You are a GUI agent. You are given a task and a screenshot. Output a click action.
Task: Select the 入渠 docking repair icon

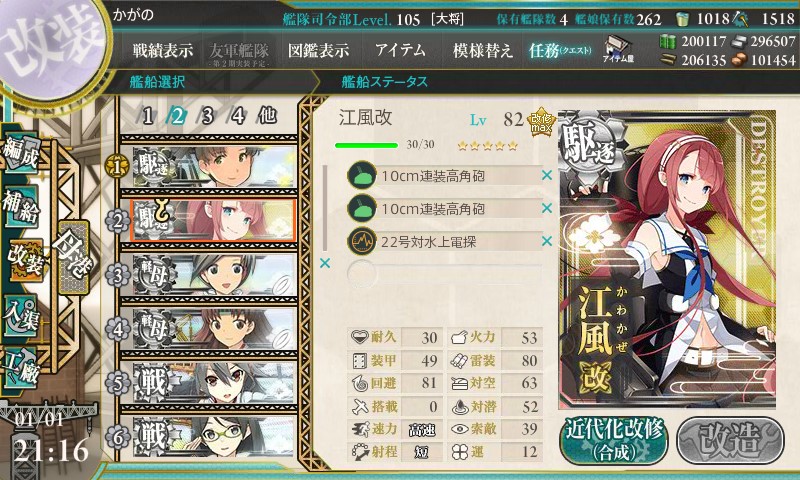pyautogui.click(x=20, y=316)
